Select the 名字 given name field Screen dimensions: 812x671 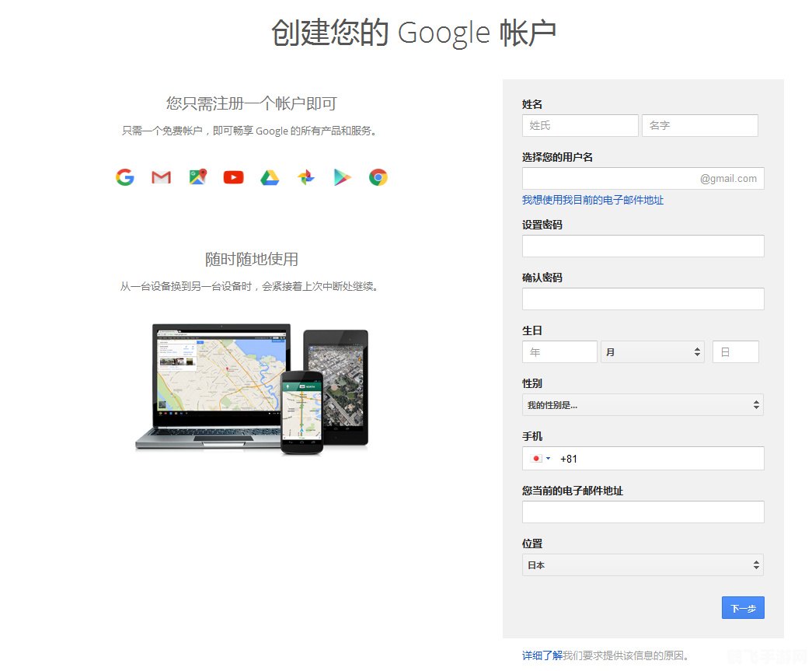[699, 125]
